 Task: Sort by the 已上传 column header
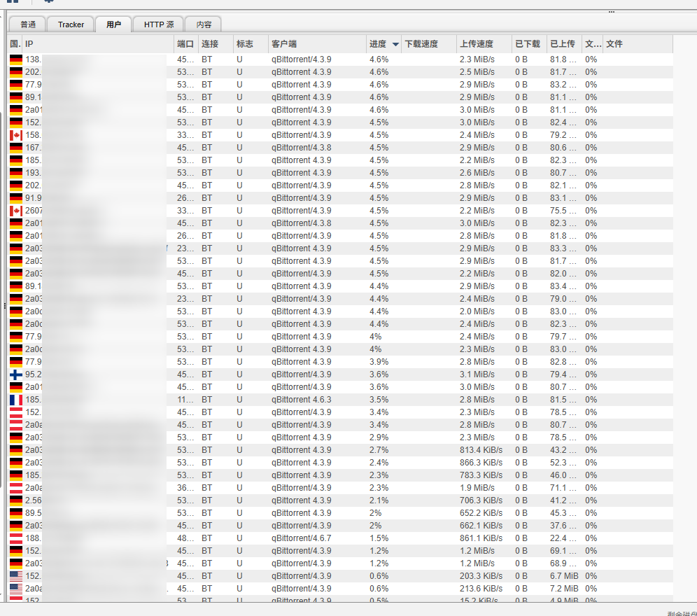point(562,44)
